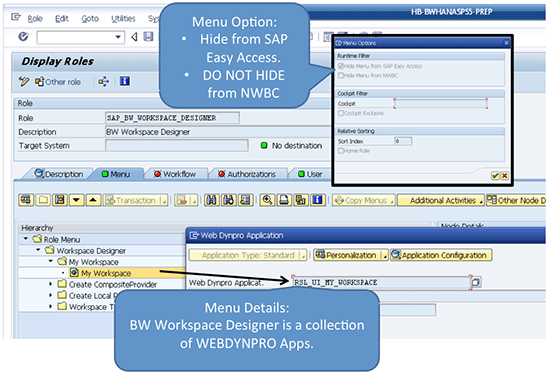The height and width of the screenshot is (376, 550).
Task: Toggle Hide Menu from NWBC checkbox
Action: point(341,75)
